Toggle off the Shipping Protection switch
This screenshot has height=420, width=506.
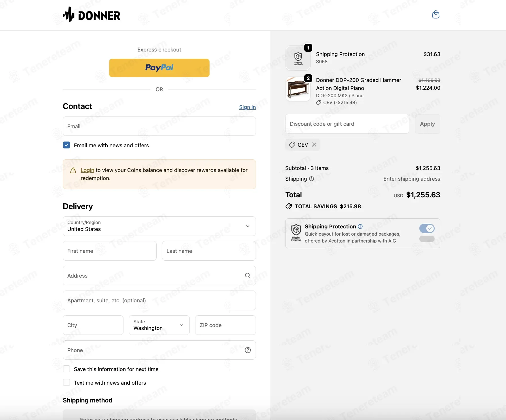(x=427, y=228)
